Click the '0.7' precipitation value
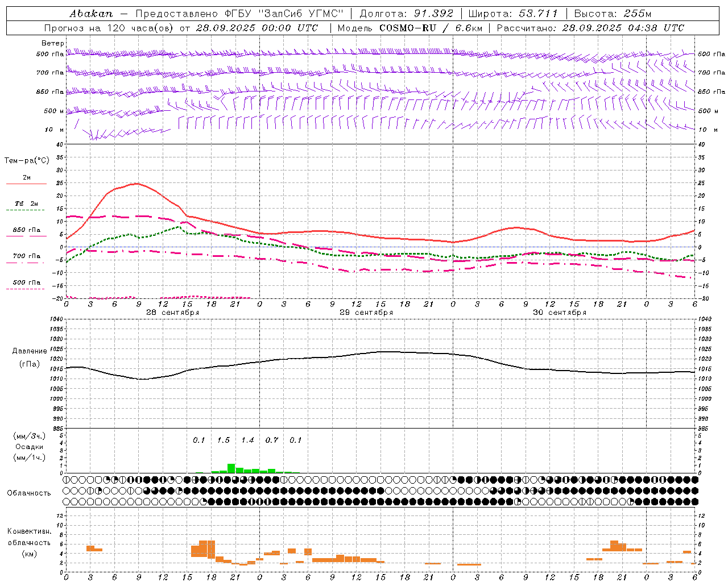Viewport: 728px width, 582px height. (272, 440)
